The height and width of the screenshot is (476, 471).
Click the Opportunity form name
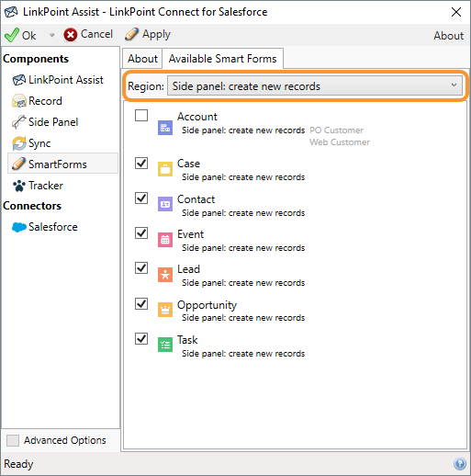[207, 305]
